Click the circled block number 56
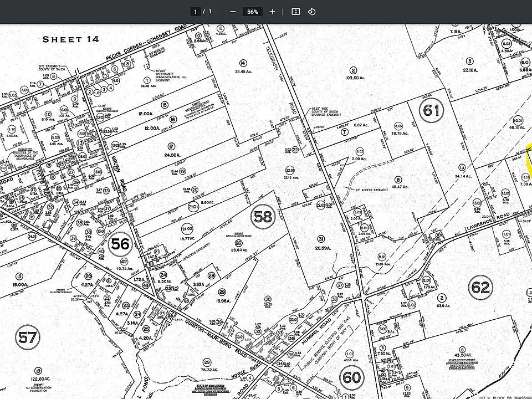 click(120, 243)
